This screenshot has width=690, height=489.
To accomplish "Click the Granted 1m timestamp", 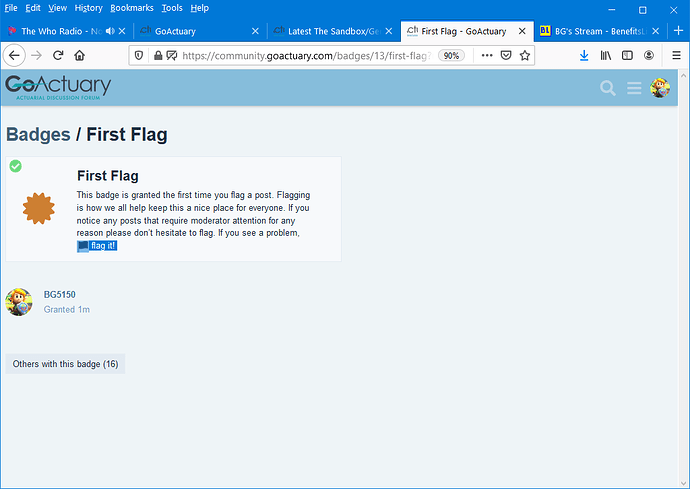I will tap(66, 309).
